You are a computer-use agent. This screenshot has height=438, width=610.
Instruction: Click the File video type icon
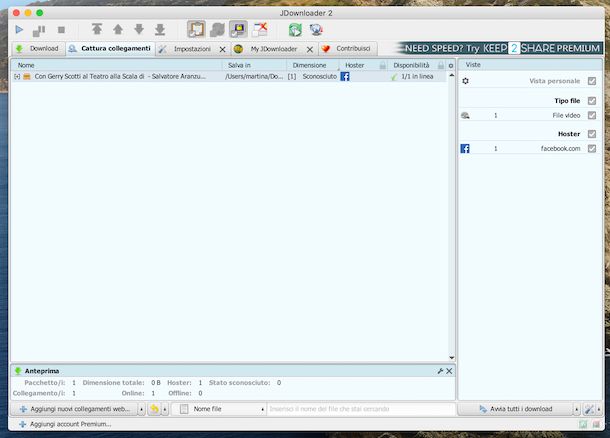pos(465,115)
